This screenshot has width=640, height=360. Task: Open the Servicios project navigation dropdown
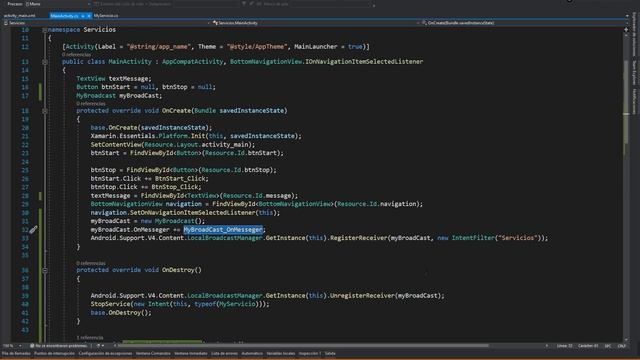pos(107,23)
